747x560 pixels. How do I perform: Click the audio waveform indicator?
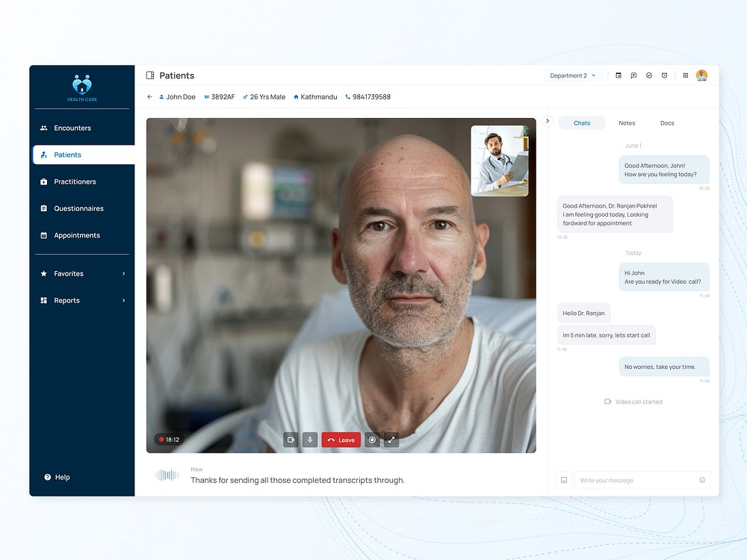[167, 475]
